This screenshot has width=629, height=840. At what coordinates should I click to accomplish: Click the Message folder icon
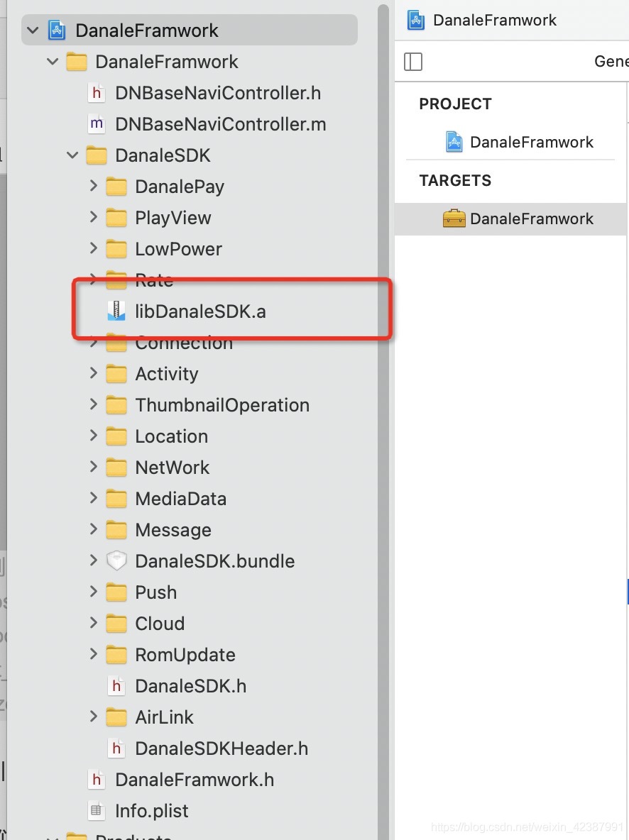116,530
